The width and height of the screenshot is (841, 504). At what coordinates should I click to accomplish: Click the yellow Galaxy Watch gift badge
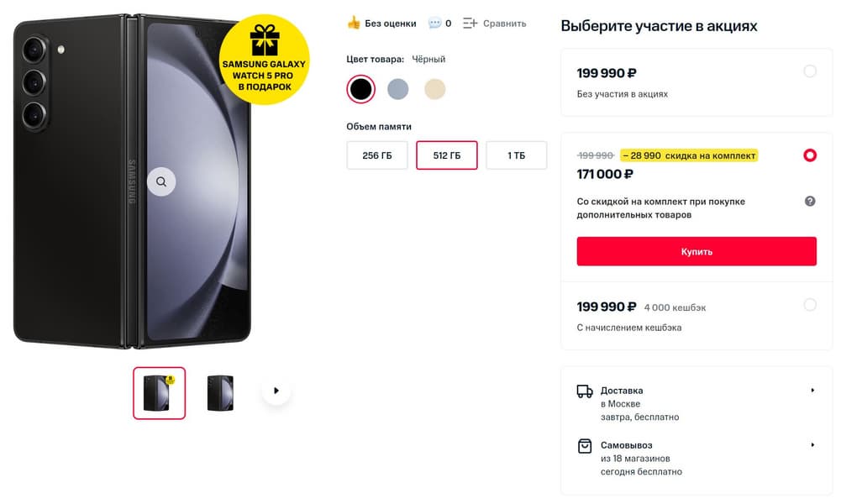(x=264, y=60)
